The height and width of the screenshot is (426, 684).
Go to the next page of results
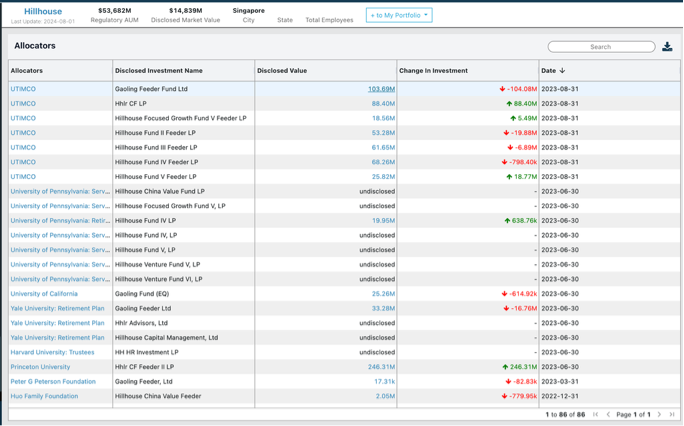pyautogui.click(x=659, y=414)
